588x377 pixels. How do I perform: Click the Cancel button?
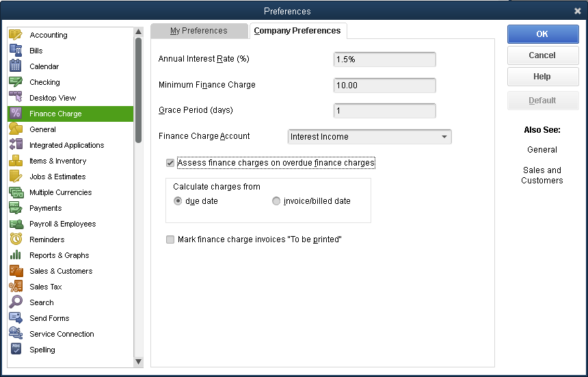pyautogui.click(x=543, y=55)
